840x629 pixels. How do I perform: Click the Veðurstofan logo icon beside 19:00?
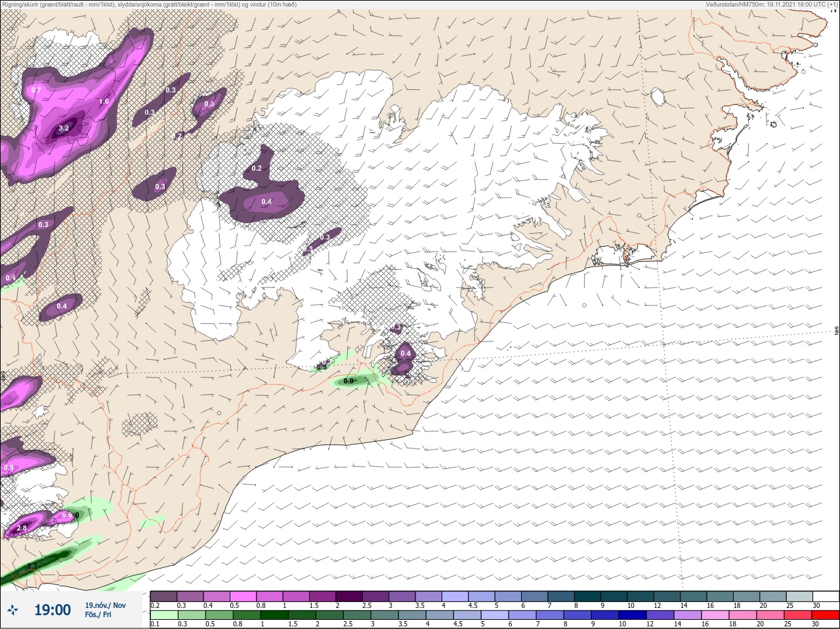pos(12,610)
